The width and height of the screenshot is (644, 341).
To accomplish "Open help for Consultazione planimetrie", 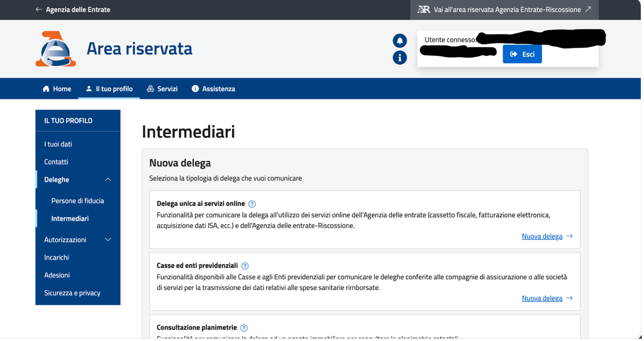I will point(244,328).
